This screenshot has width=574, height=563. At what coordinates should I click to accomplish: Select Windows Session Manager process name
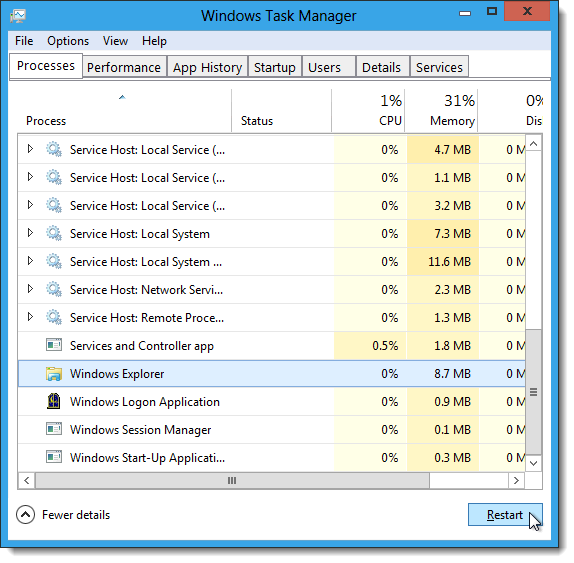[141, 430]
